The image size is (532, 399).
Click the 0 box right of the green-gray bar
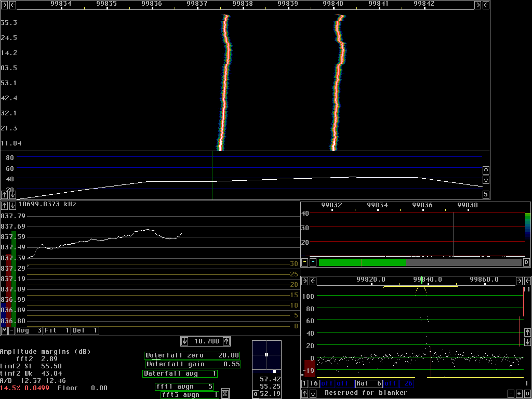point(526,262)
